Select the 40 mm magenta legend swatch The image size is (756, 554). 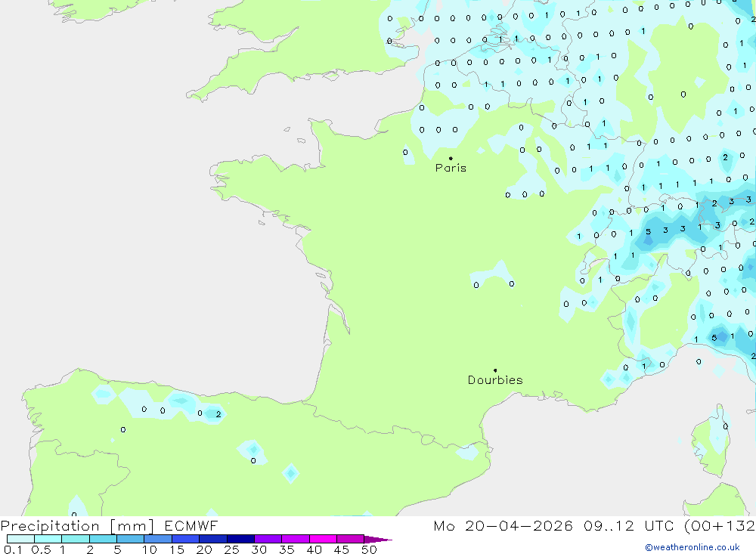point(323,539)
